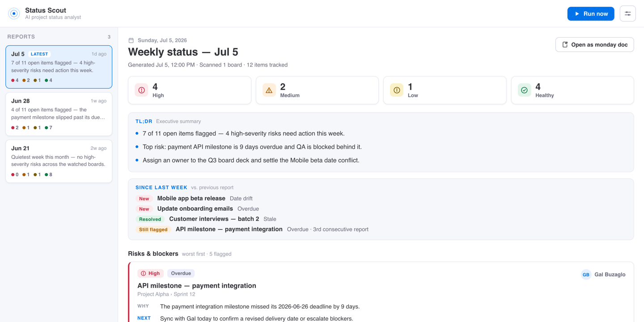The image size is (644, 322).
Task: Click the Risks & blockers heading
Action: [x=153, y=254]
